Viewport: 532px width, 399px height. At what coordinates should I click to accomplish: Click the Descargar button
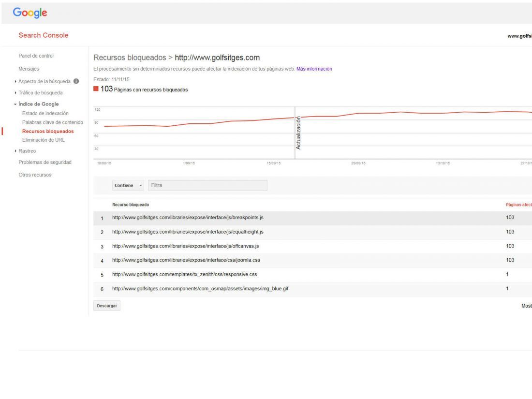[x=107, y=306]
